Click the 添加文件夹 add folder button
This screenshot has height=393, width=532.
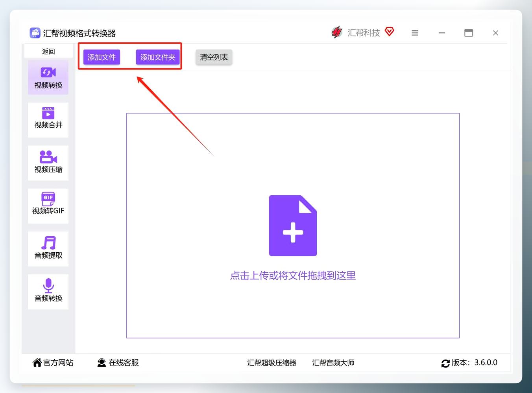coord(158,57)
